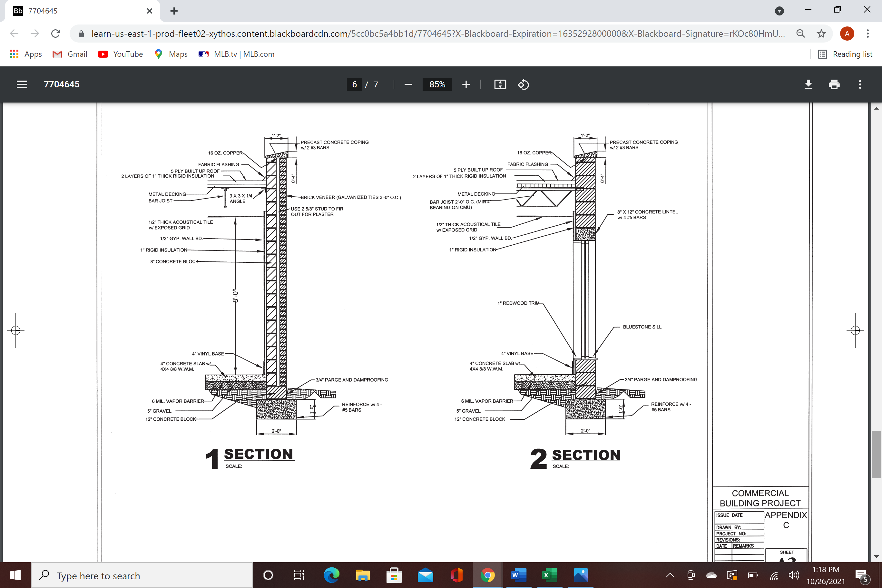
Task: Switch to Word in taskbar
Action: [519, 575]
